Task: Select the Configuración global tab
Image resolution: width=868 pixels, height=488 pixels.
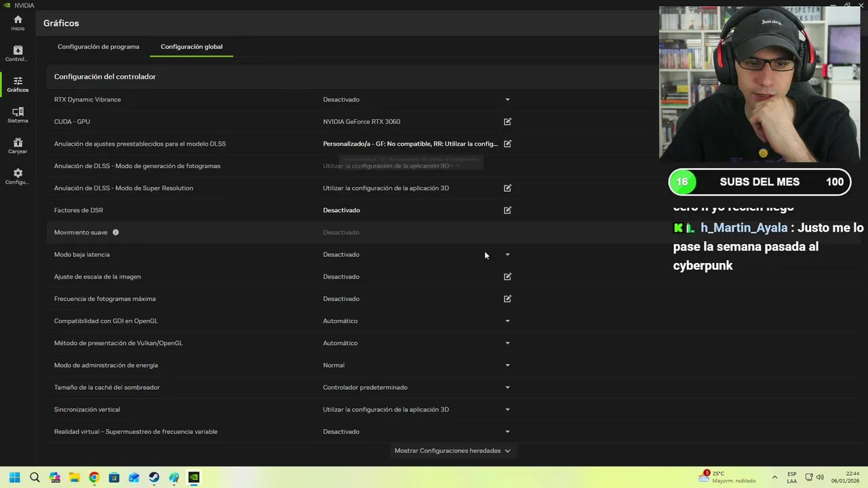Action: click(191, 47)
